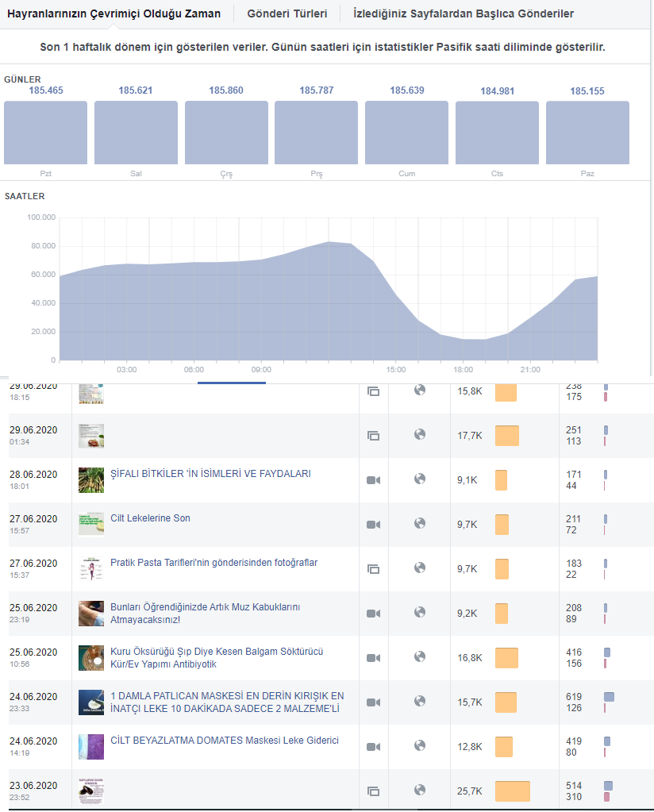Open Cilt Lekelerine Son post link

pos(150,518)
